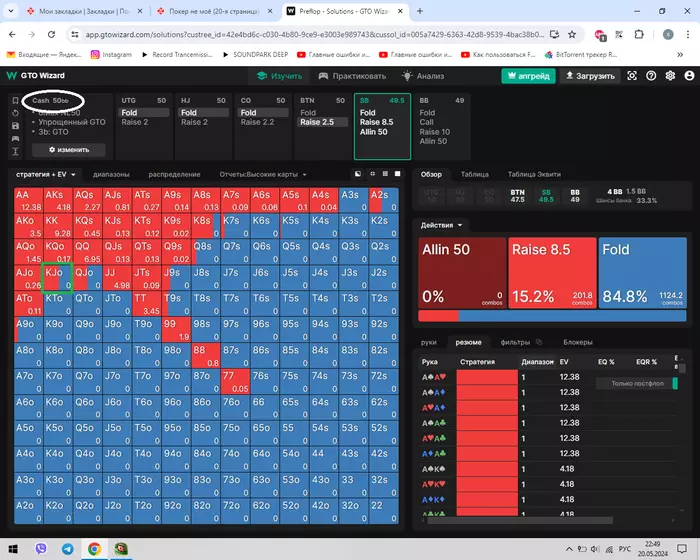Show hidden system tray icons

[569, 549]
